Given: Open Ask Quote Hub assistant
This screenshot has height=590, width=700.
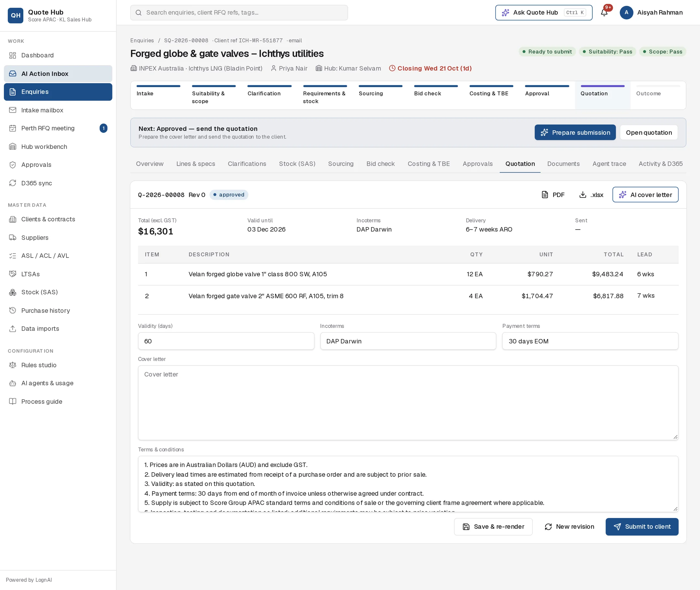Looking at the screenshot, I should pyautogui.click(x=543, y=13).
